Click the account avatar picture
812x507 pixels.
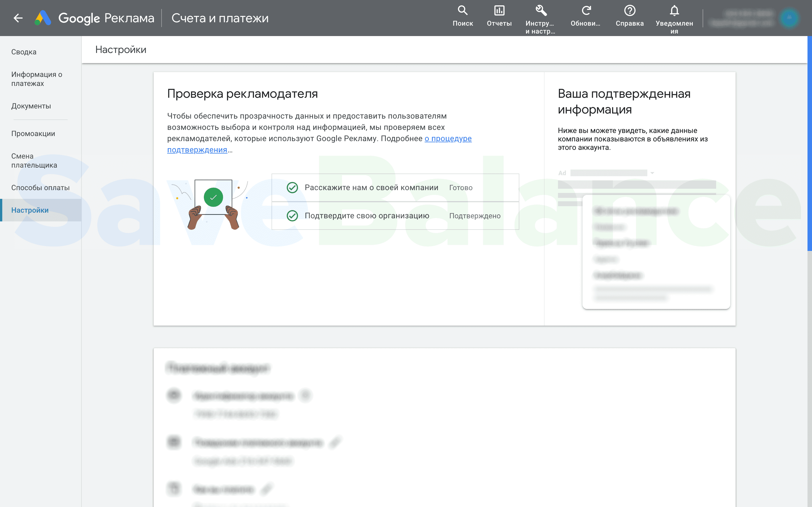coord(789,18)
